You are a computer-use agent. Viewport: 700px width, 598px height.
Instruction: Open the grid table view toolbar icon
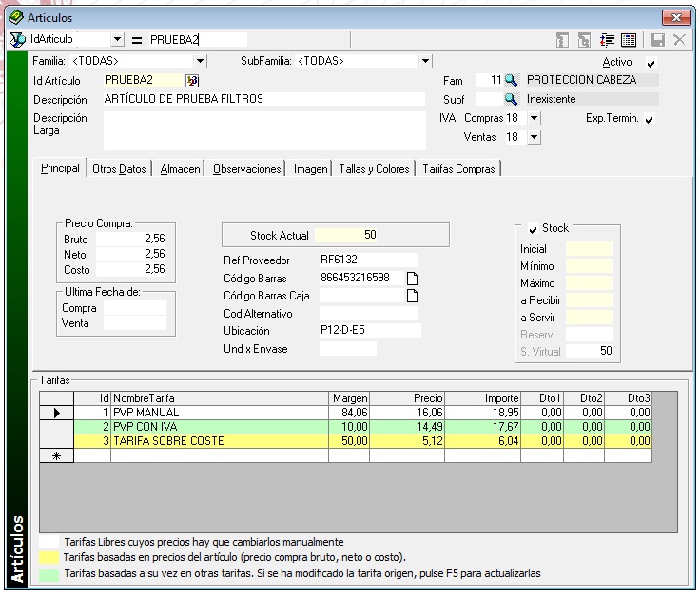[x=629, y=40]
